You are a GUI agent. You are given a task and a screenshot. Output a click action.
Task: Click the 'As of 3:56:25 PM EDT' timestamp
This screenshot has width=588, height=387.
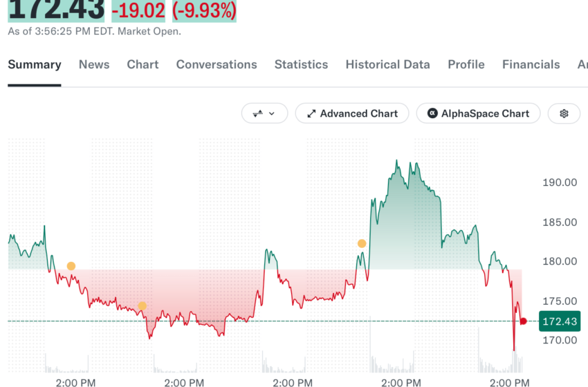[62, 32]
